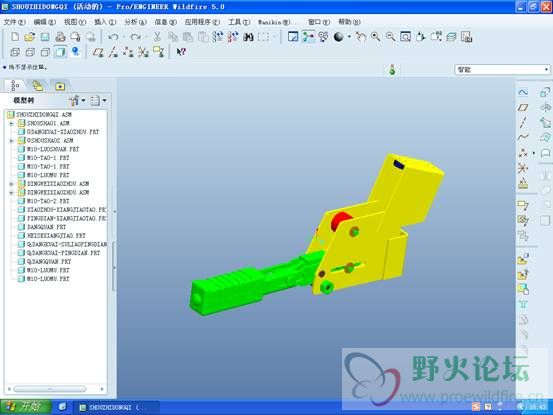This screenshot has height=415, width=553.
Task: Open the appearance color sphere
Action: tap(339, 37)
